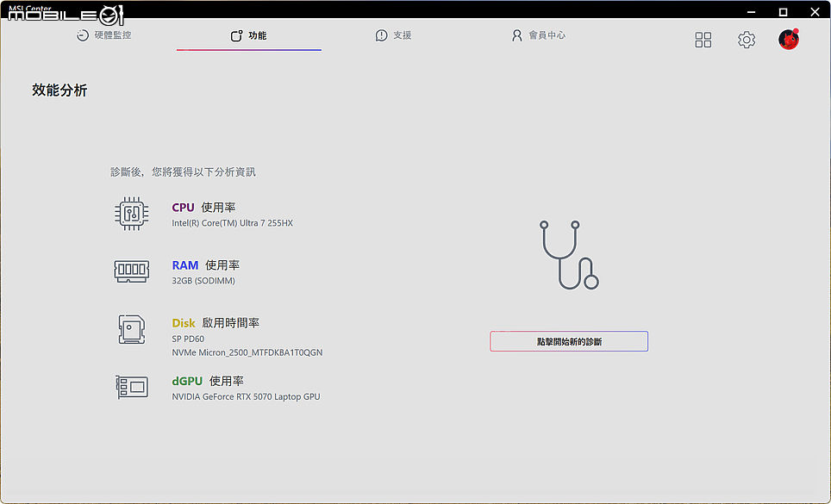This screenshot has height=504, width=831.
Task: Switch to the 硬體監控 tab
Action: coord(103,35)
